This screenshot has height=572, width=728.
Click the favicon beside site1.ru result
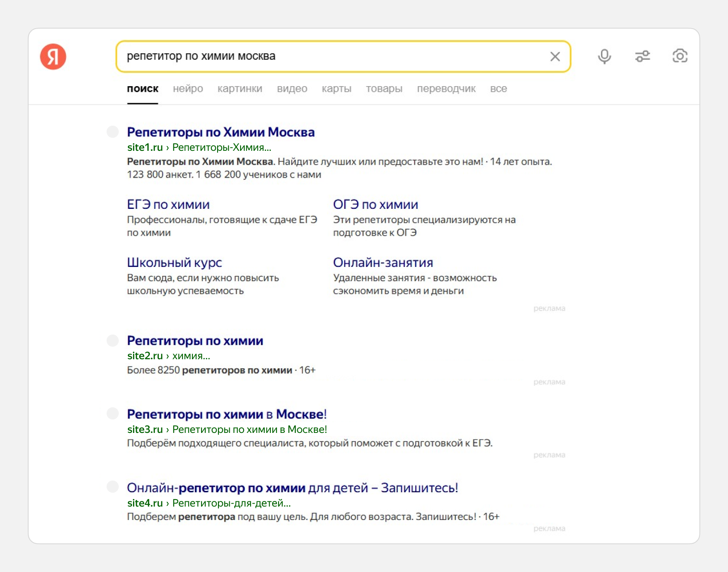(113, 132)
